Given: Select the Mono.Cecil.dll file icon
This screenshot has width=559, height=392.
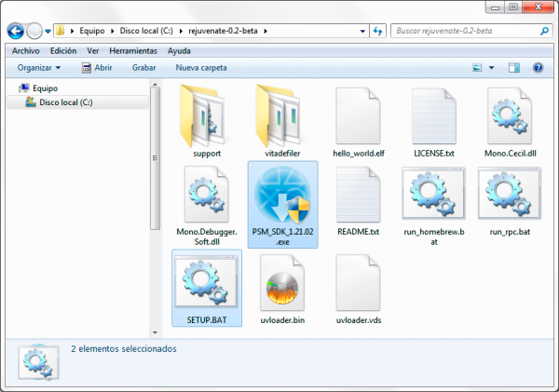Looking at the screenshot, I should point(510,116).
